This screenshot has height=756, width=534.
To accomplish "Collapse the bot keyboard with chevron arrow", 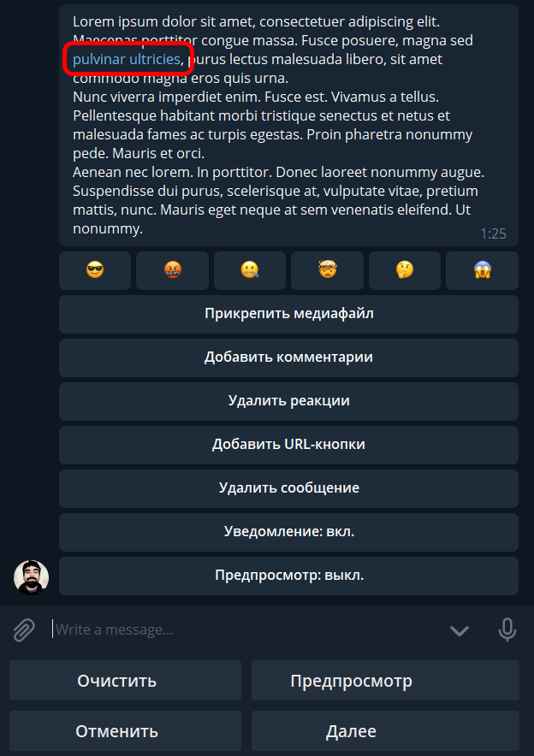I will coord(460,630).
